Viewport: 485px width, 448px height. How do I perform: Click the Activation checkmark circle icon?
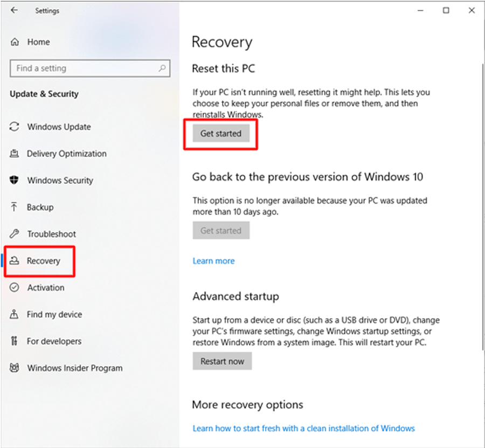[14, 287]
